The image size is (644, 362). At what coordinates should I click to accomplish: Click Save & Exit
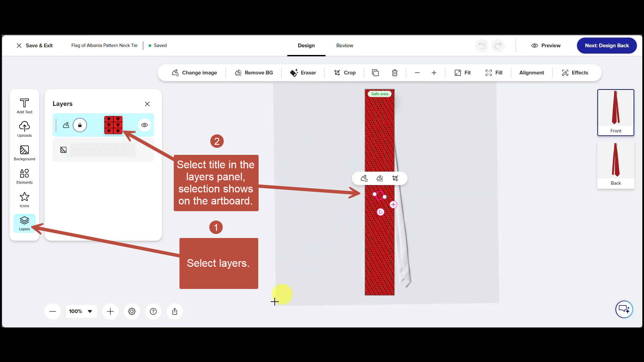(35, 46)
